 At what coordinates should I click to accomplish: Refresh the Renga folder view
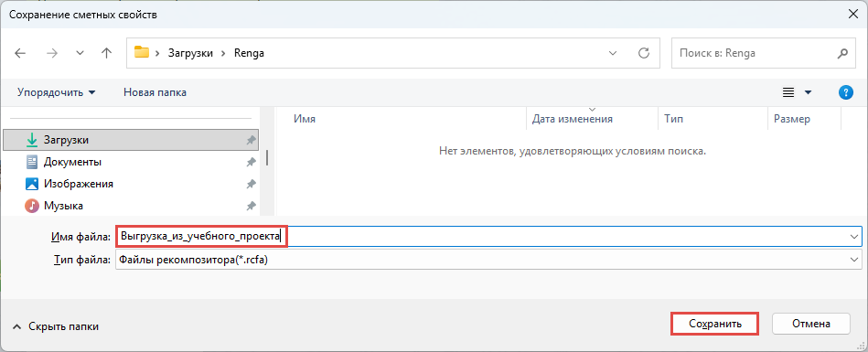tap(644, 53)
